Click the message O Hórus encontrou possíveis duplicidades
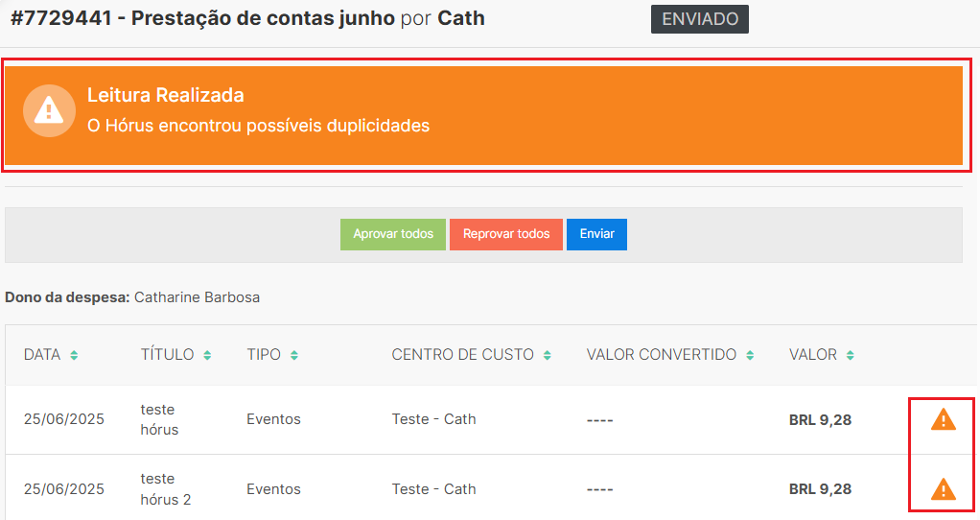This screenshot has height=520, width=980. click(x=258, y=126)
